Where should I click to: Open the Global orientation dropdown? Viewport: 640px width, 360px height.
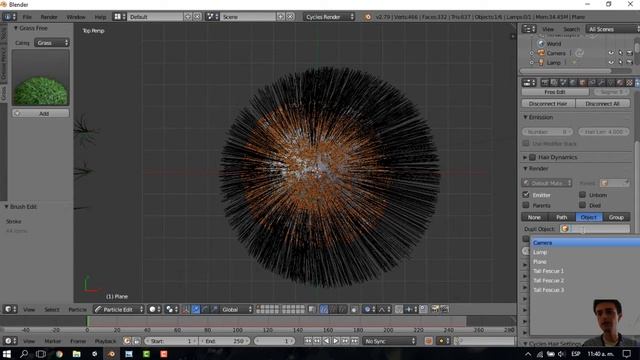tap(237, 309)
